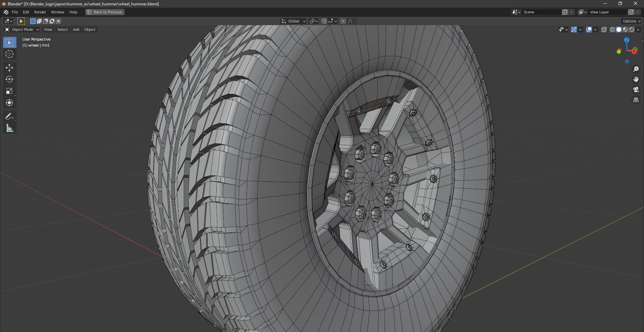
Task: Open the Options dropdown
Action: tap(632, 21)
